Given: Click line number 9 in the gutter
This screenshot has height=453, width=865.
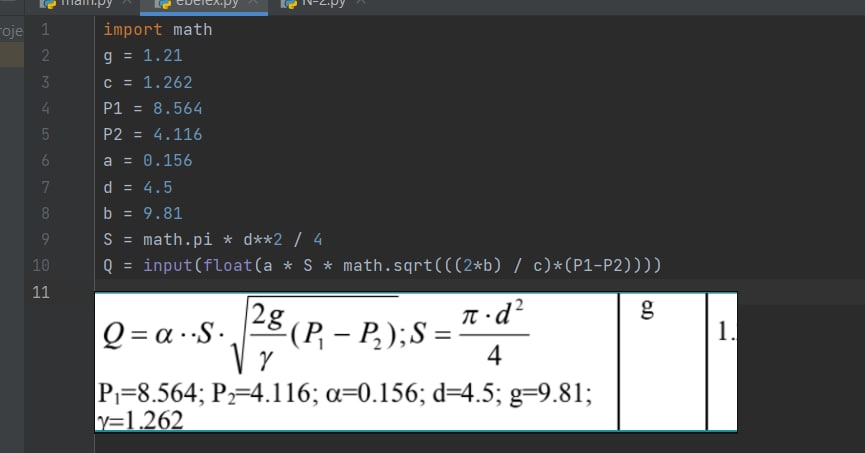Looking at the screenshot, I should tap(45, 239).
